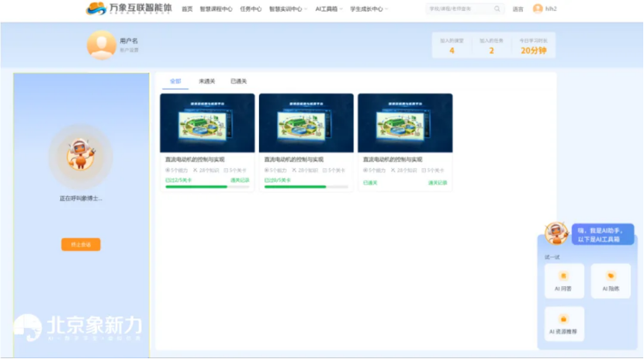Click the course search input field

[x=458, y=9]
